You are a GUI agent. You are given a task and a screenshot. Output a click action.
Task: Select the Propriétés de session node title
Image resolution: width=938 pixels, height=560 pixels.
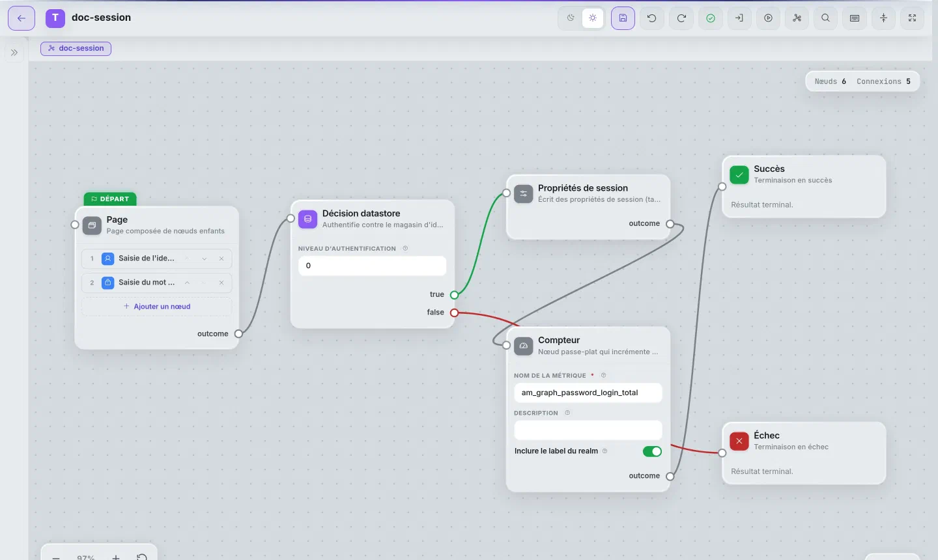(583, 188)
